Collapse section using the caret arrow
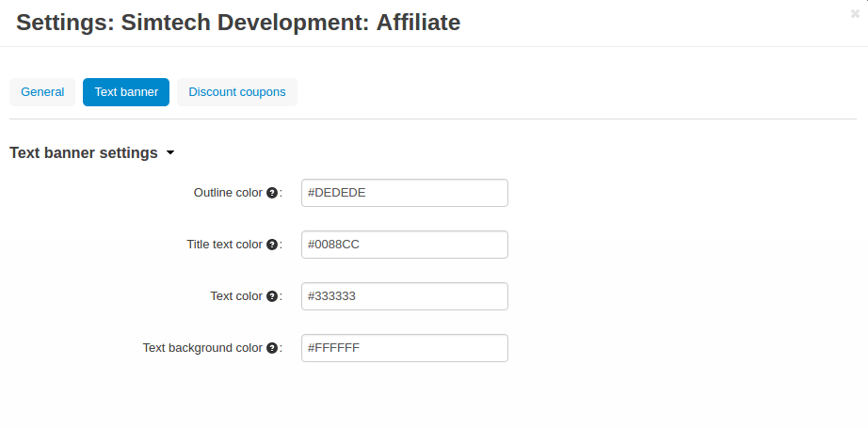 170,153
